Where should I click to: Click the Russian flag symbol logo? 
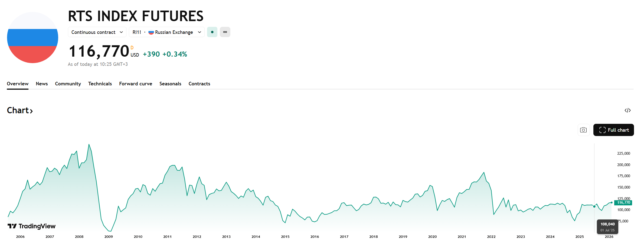tap(32, 38)
